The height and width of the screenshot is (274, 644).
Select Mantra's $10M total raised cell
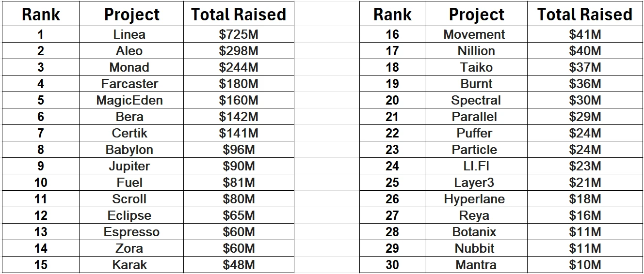tap(585, 265)
